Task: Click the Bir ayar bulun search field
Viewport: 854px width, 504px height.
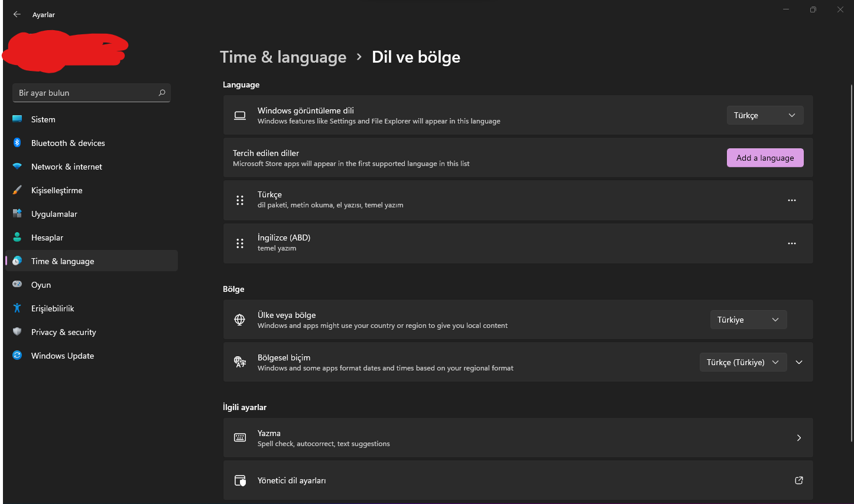Action: point(86,93)
